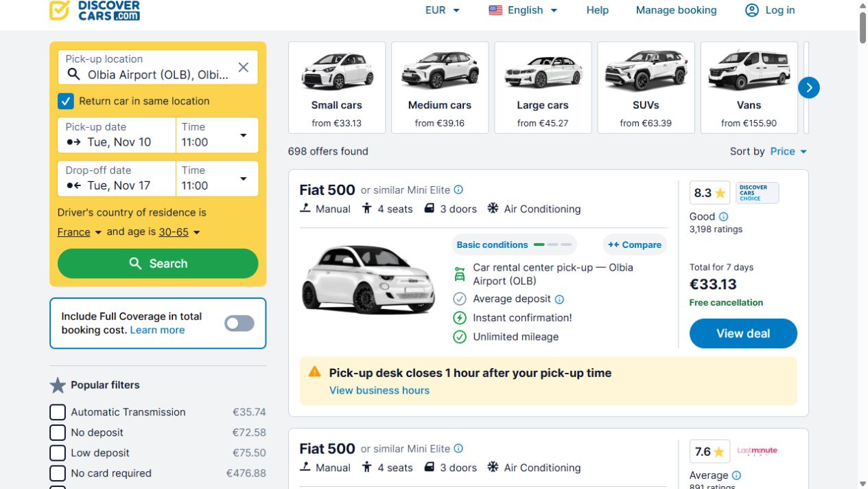Open the Sort by Price dropdown
The image size is (868, 489).
coord(788,151)
